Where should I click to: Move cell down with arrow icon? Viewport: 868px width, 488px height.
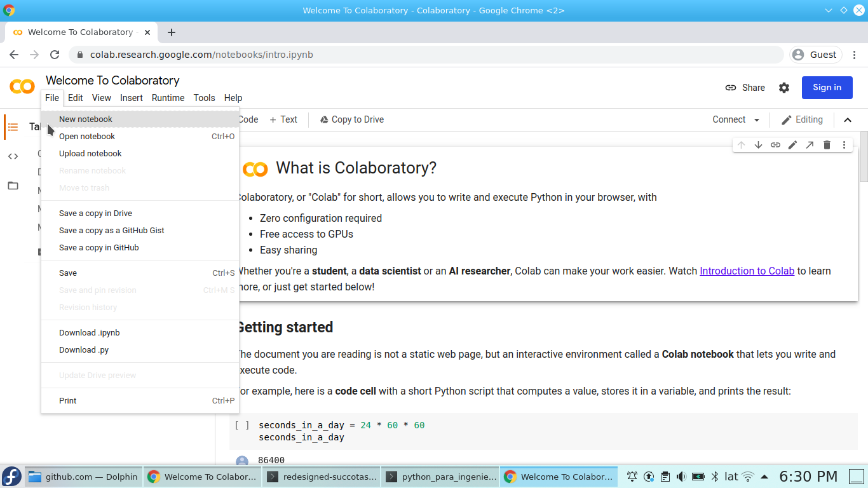point(758,145)
